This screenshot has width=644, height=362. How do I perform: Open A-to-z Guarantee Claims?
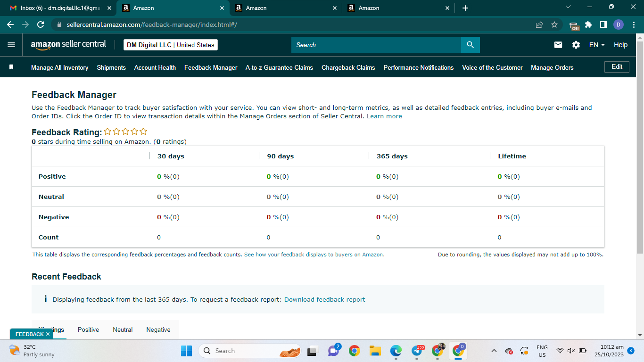click(279, 67)
